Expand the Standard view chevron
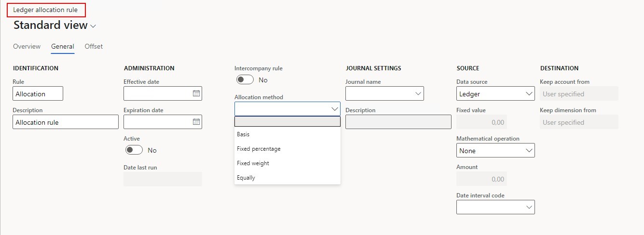644x235 pixels. click(93, 26)
